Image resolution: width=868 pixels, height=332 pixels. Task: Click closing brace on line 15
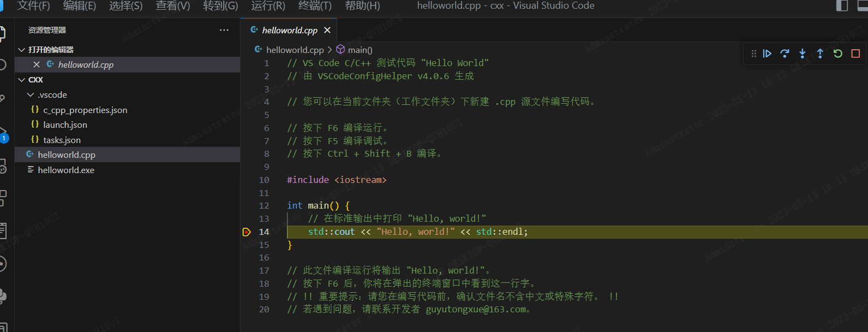[290, 245]
